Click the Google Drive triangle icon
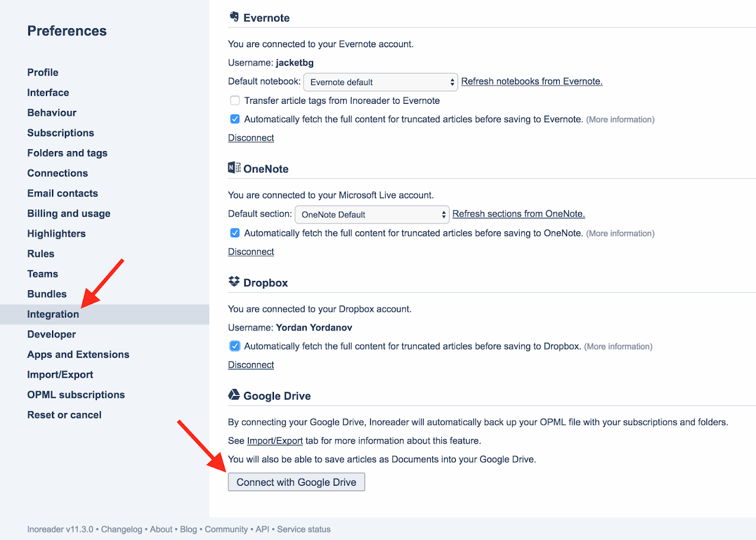This screenshot has width=756, height=540. [x=234, y=395]
